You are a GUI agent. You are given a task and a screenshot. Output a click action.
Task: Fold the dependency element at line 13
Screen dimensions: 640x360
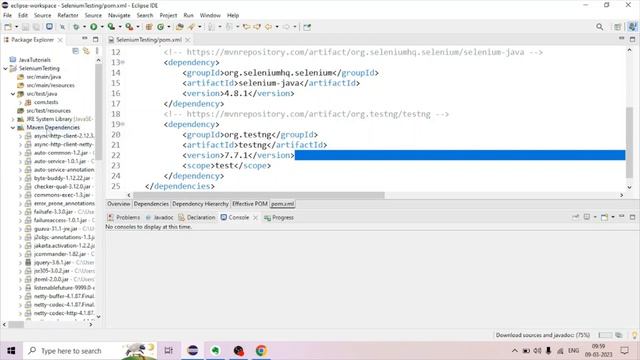(x=123, y=62)
